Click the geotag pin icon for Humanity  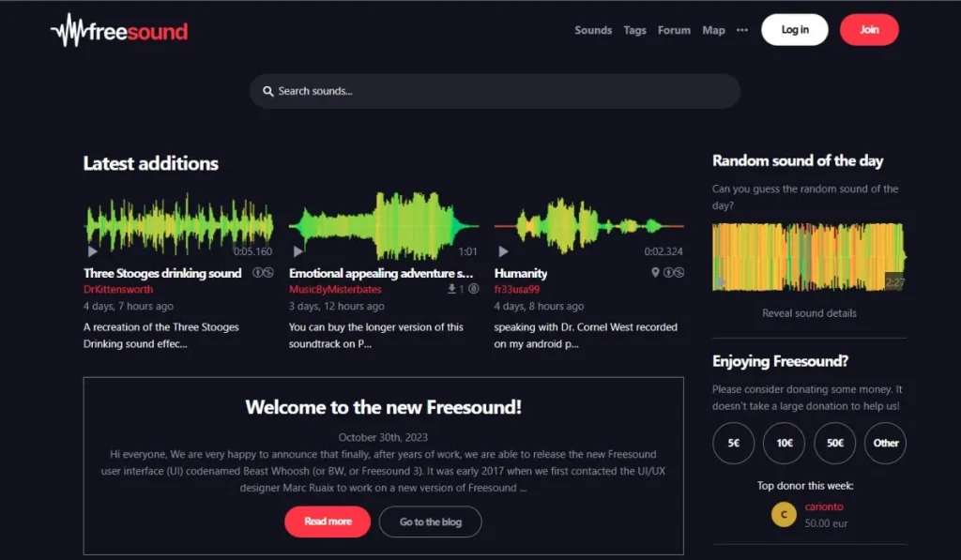[656, 273]
